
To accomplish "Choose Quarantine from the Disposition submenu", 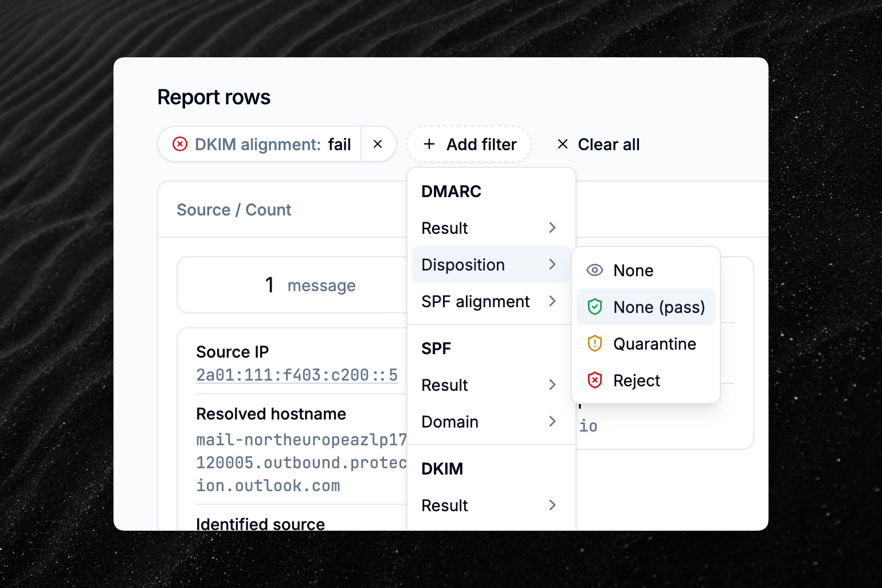I will pyautogui.click(x=655, y=343).
